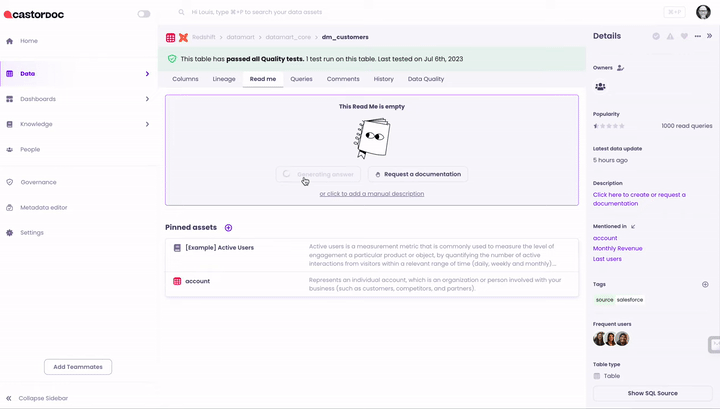The image size is (720, 409).
Task: Click the warning triangle icon in Details
Action: tap(670, 36)
